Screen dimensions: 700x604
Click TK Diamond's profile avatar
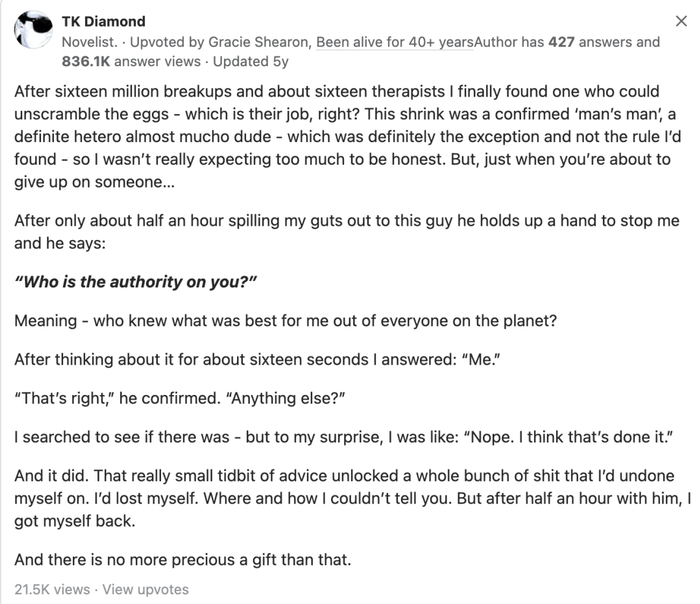pos(34,31)
